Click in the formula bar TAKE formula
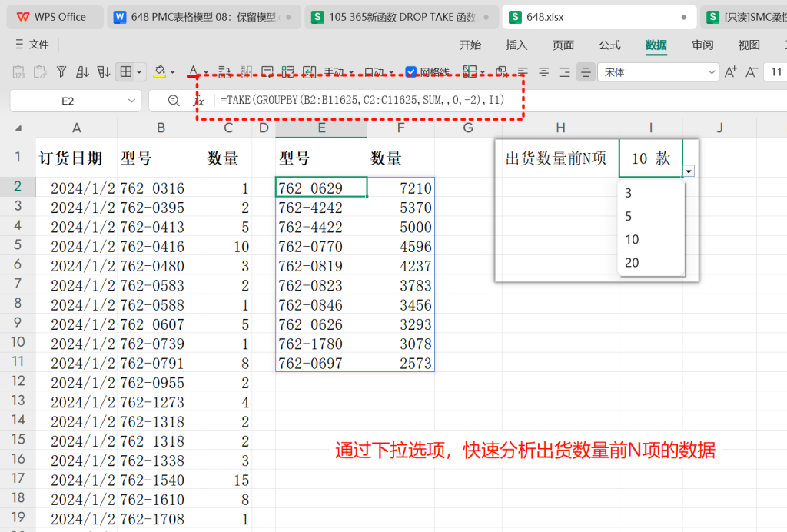The width and height of the screenshot is (787, 532). pyautogui.click(x=363, y=100)
